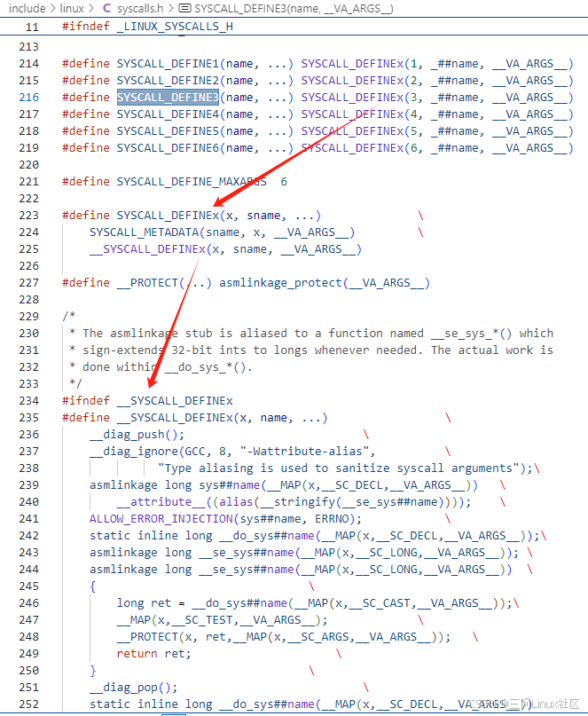Open the SYSCALL_DEFINE3(name, __VA_ARGS__) breadcrumb symbol
This screenshot has height=716, width=588.
point(294,8)
